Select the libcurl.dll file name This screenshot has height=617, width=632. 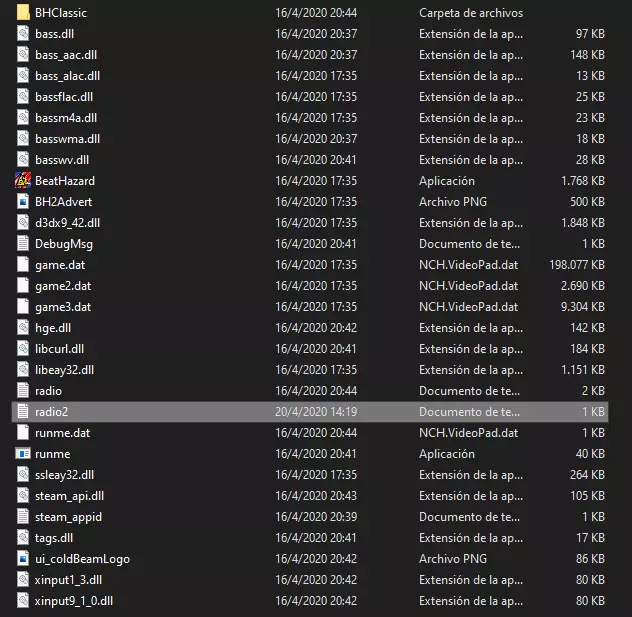pyautogui.click(x=59, y=349)
